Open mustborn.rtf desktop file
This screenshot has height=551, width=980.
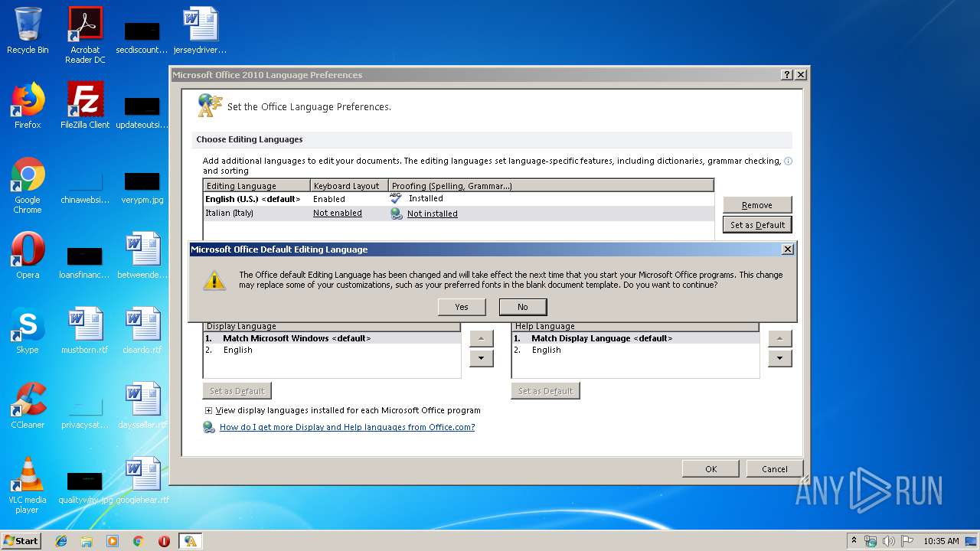pyautogui.click(x=85, y=331)
